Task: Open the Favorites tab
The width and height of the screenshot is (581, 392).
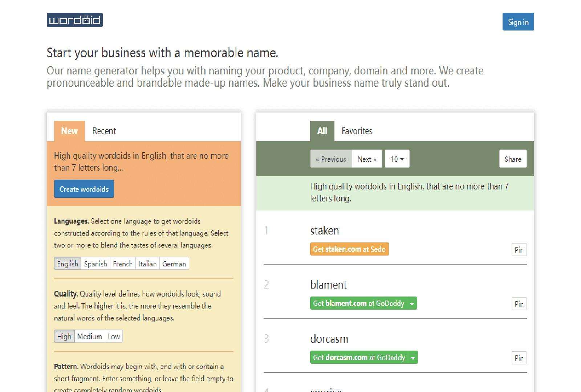Action: coord(357,131)
